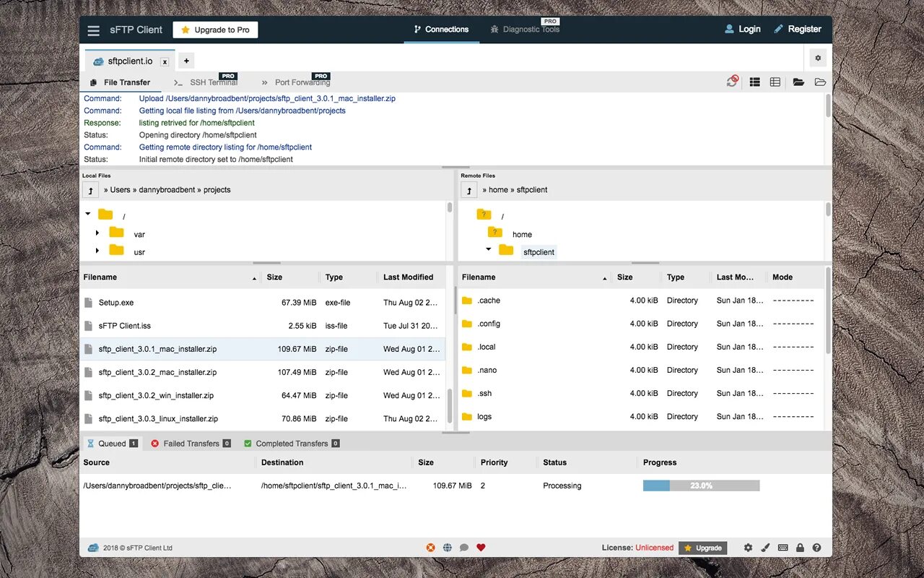Viewport: 924px width, 578px height.
Task: Click the Processing status of the queued transfer
Action: [562, 486]
